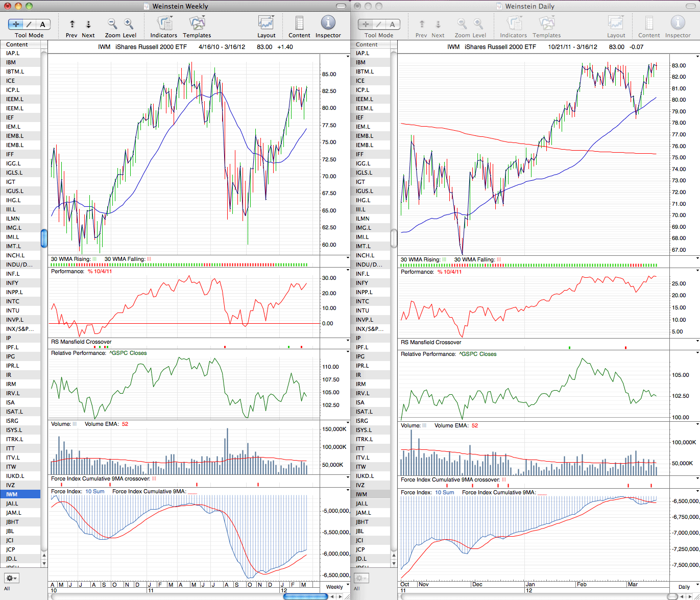Select ILMN in Weekly symbol list

point(20,219)
